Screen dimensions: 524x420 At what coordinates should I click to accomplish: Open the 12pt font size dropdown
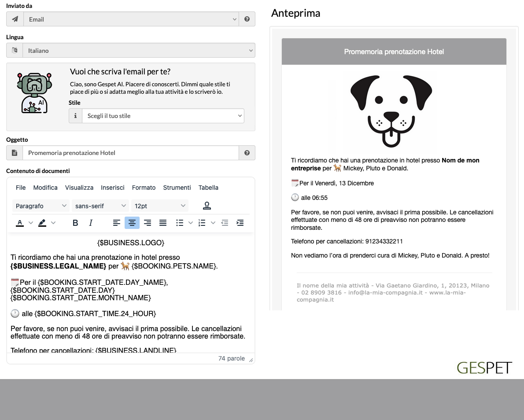pyautogui.click(x=160, y=206)
